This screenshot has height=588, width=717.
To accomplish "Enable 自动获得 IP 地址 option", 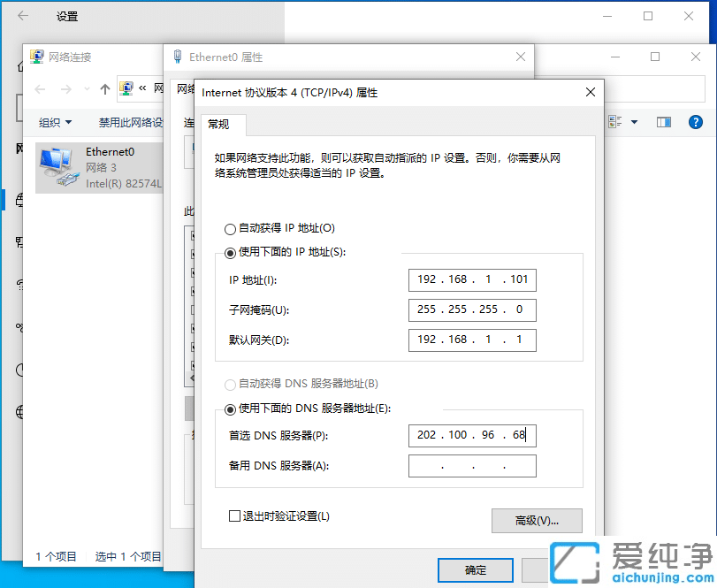I will pyautogui.click(x=230, y=227).
